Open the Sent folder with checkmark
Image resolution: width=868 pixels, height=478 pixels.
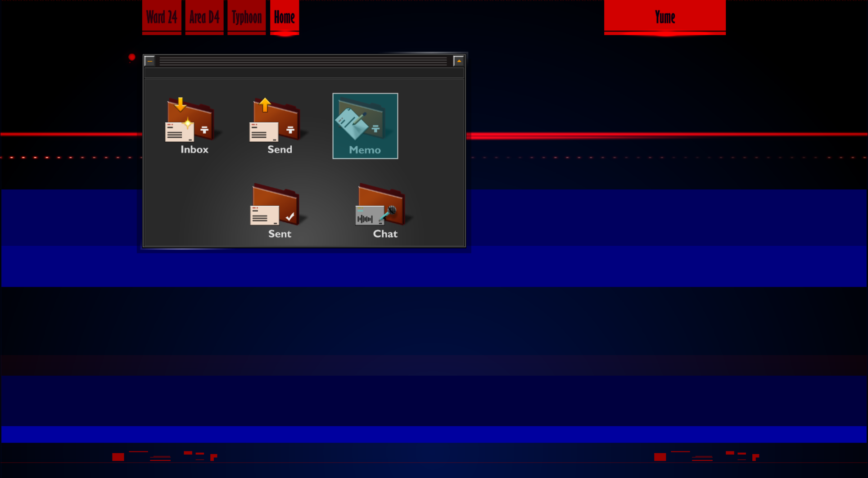coord(275,205)
